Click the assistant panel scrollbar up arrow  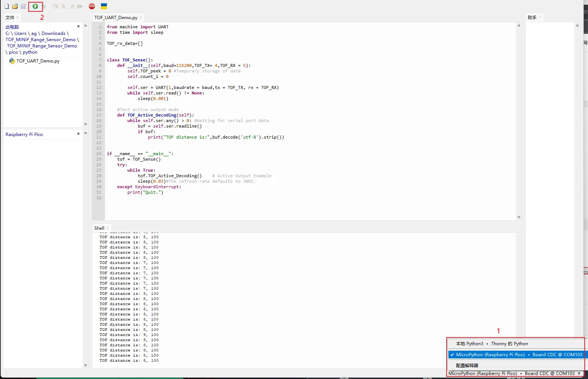577,25
